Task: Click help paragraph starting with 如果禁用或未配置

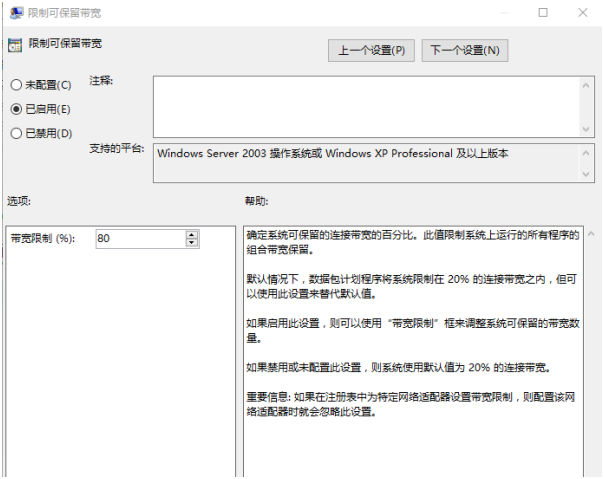Action: pos(398,367)
